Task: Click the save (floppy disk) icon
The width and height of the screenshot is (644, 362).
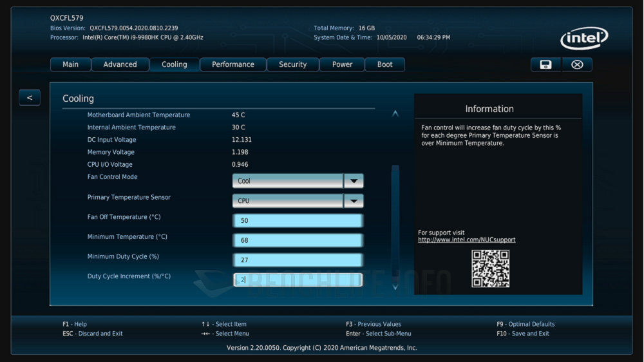Action: 545,64
